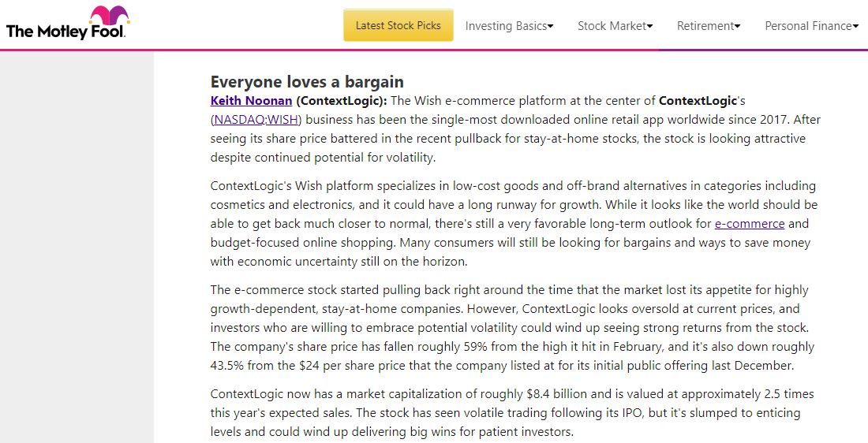Open the Latest Stock Picks button
The height and width of the screenshot is (443, 868).
pyautogui.click(x=398, y=25)
